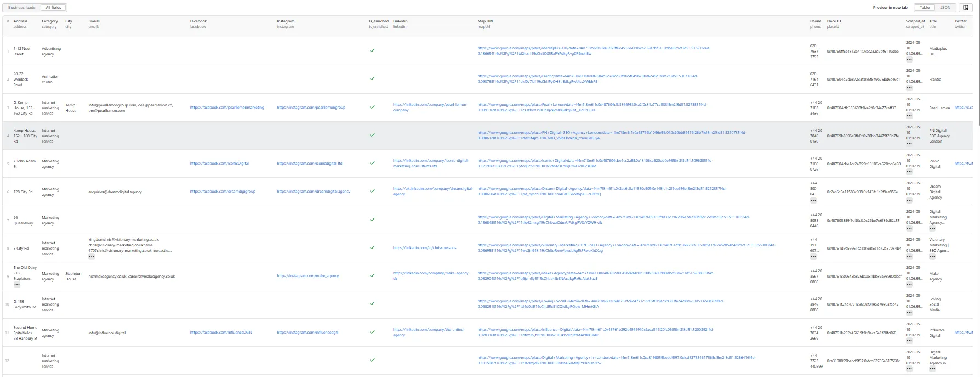Image resolution: width=980 pixels, height=377 pixels.
Task: Open instagram.com/pearllemongroup link
Action: pos(311,108)
